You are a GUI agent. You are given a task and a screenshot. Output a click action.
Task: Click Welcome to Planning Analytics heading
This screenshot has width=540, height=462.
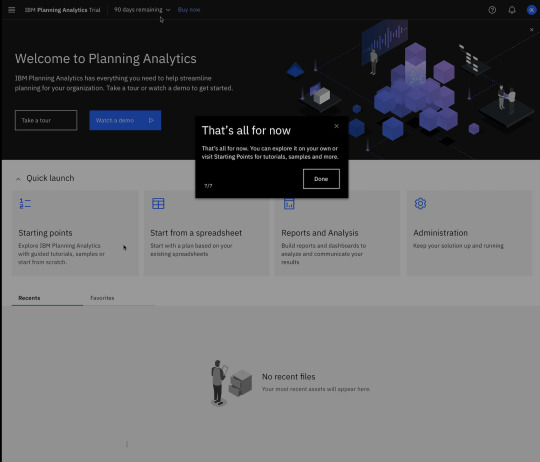(x=106, y=59)
